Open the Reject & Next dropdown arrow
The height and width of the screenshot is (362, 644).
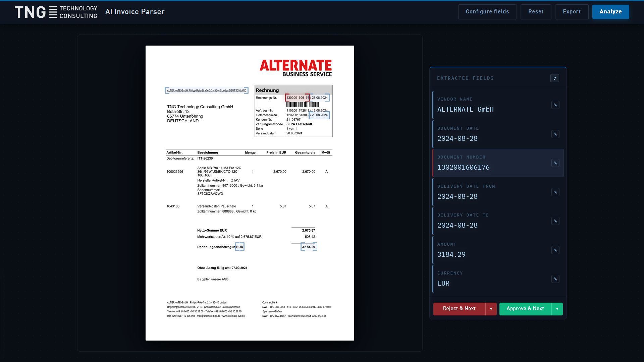[x=491, y=309]
